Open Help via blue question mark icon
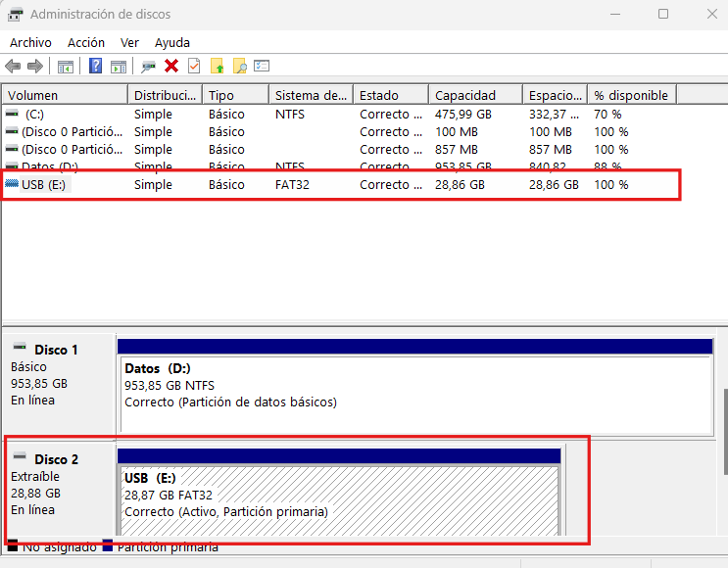728x568 pixels. pyautogui.click(x=95, y=66)
